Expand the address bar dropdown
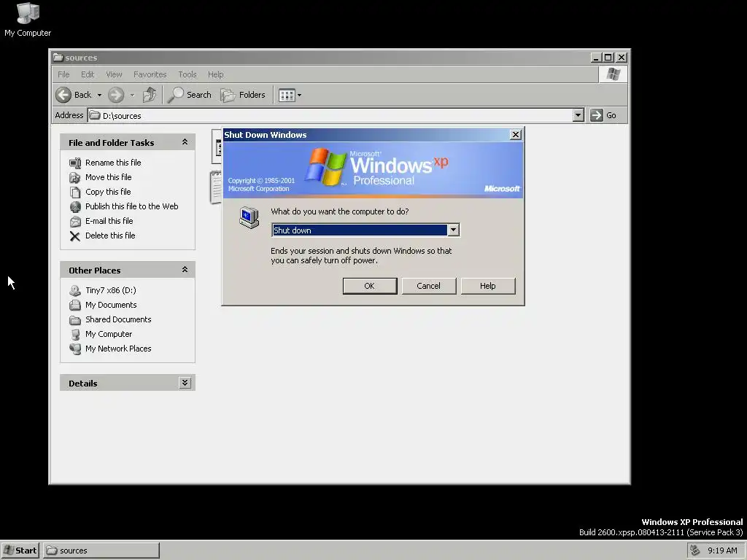Screen dimensions: 747x560 (578, 115)
